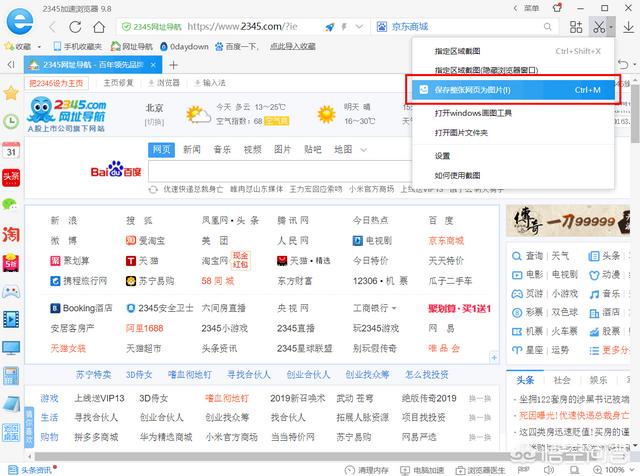640x476 pixels.
Task: Click the plus expand button beside site grid
Action: (x=494, y=358)
